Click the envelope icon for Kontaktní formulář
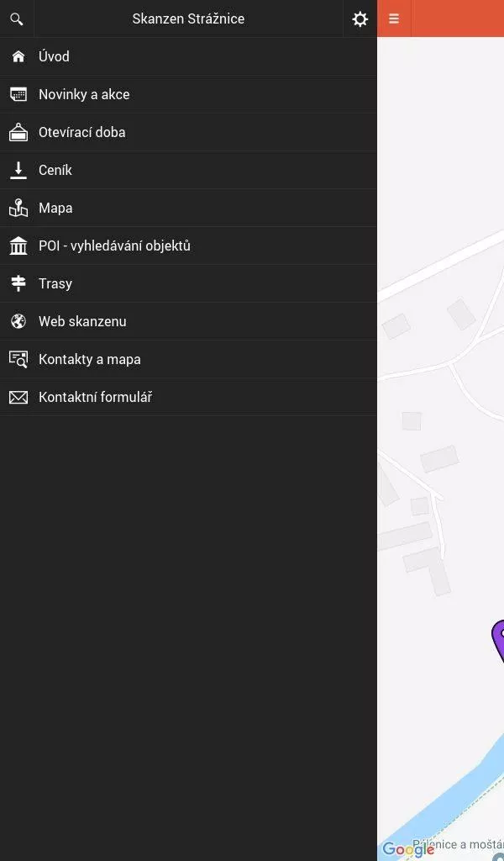Image resolution: width=504 pixels, height=861 pixels. [18, 397]
